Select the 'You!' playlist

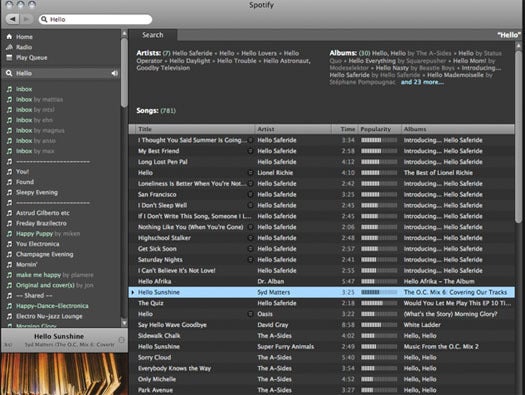coord(22,171)
